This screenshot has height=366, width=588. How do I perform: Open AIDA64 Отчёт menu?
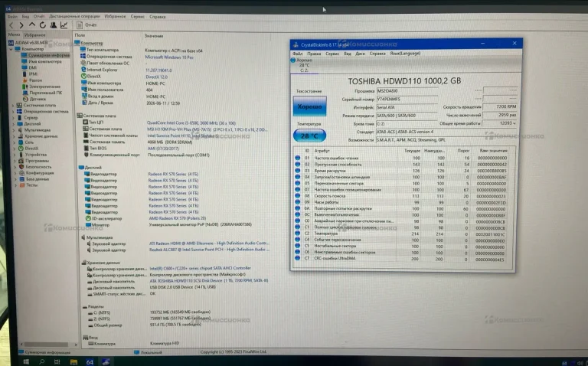point(39,17)
